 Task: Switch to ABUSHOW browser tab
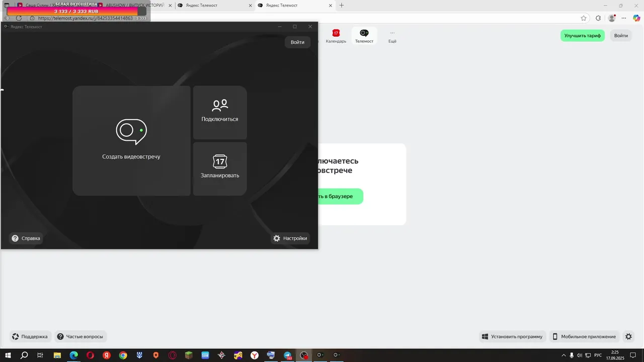click(133, 6)
